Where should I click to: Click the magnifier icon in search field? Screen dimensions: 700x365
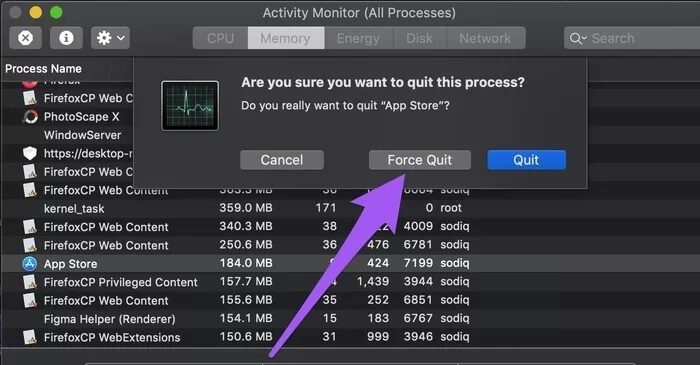578,39
